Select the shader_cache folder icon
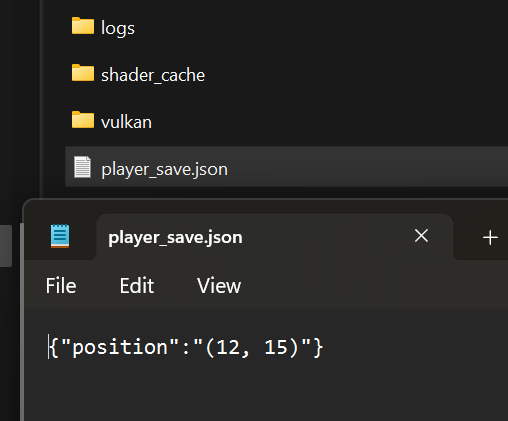The width and height of the screenshot is (508, 421). (83, 73)
